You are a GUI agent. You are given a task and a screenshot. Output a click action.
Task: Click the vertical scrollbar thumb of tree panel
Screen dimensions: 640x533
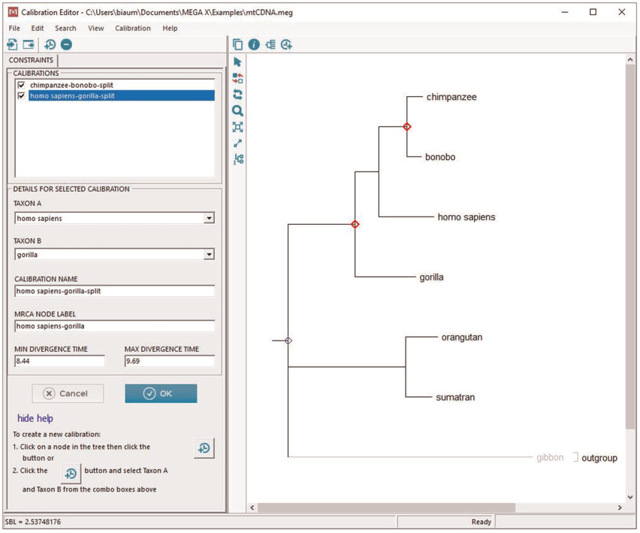tap(630, 247)
